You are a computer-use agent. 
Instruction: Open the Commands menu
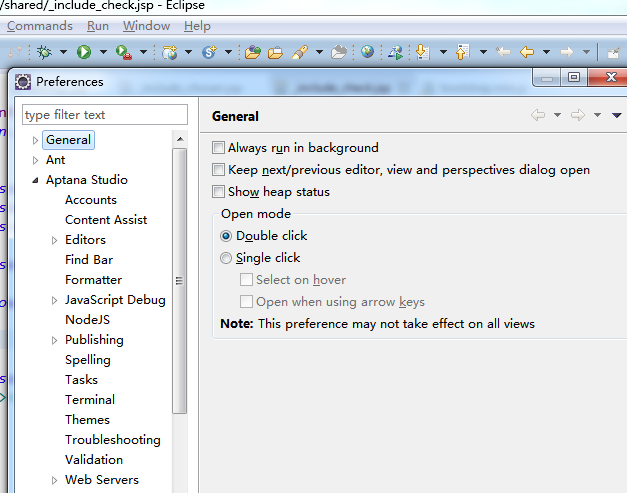[40, 26]
